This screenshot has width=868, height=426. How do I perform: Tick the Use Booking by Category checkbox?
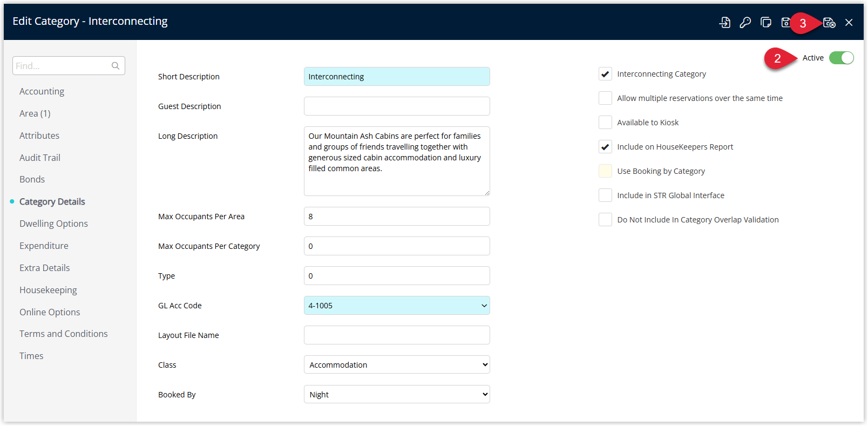(605, 171)
